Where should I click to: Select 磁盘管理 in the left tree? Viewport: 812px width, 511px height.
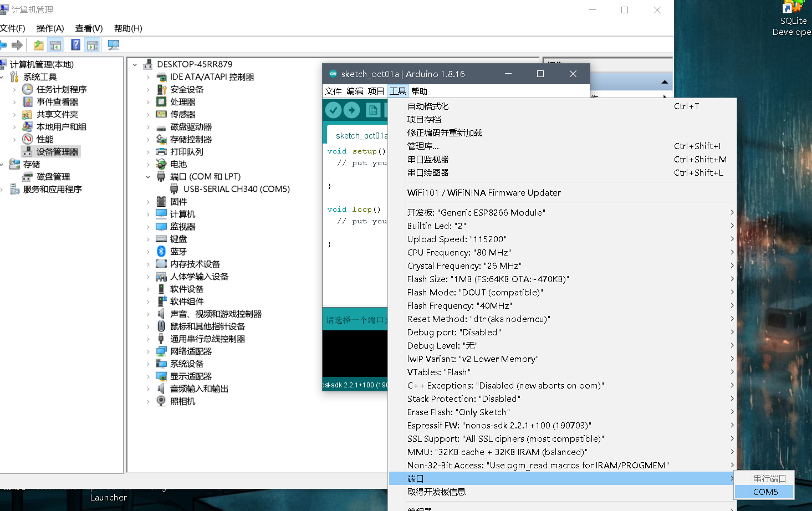pos(53,177)
